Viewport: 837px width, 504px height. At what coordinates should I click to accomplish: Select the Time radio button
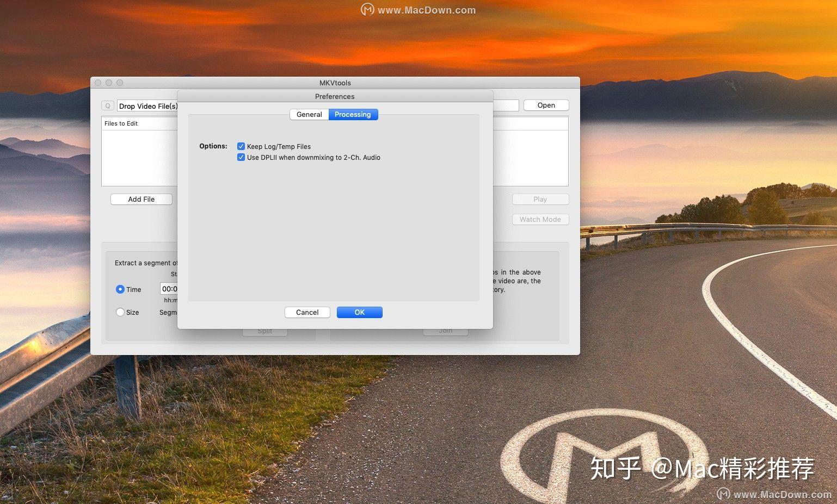(x=120, y=289)
